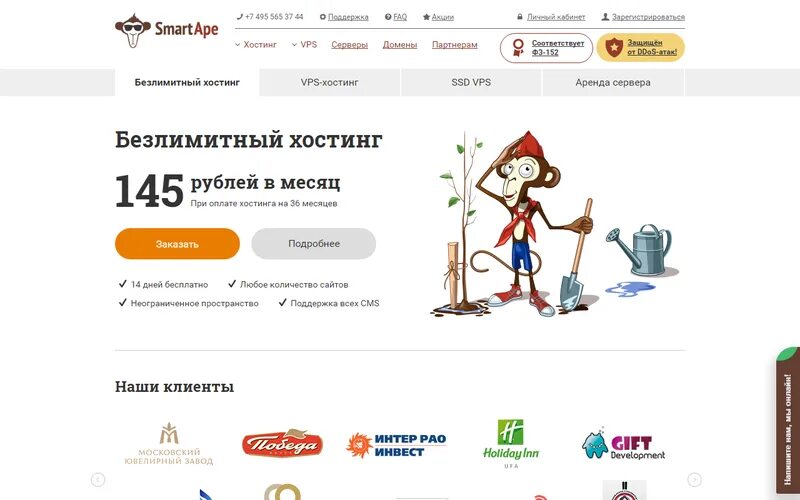Expand the VPS dropdown menu

[304, 45]
